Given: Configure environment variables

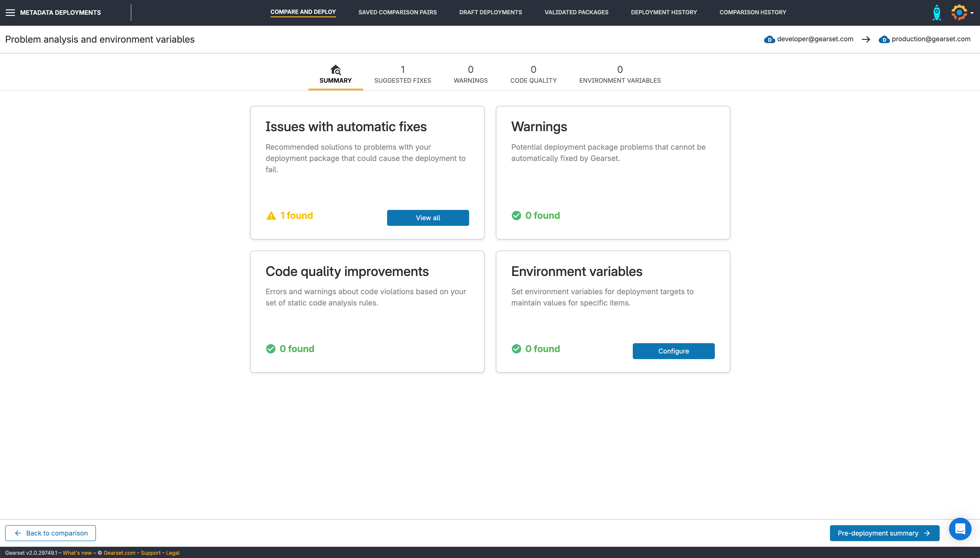Looking at the screenshot, I should (x=673, y=351).
